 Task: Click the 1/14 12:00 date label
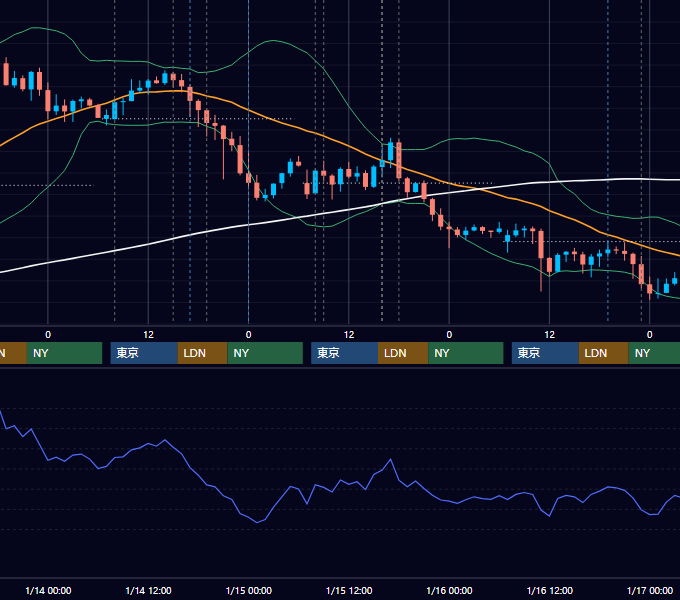[148, 590]
